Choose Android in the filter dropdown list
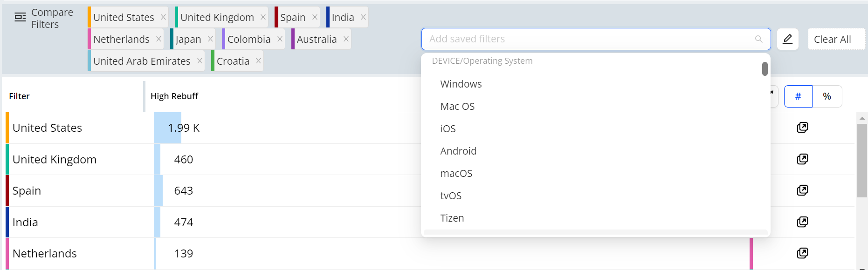 coord(458,151)
